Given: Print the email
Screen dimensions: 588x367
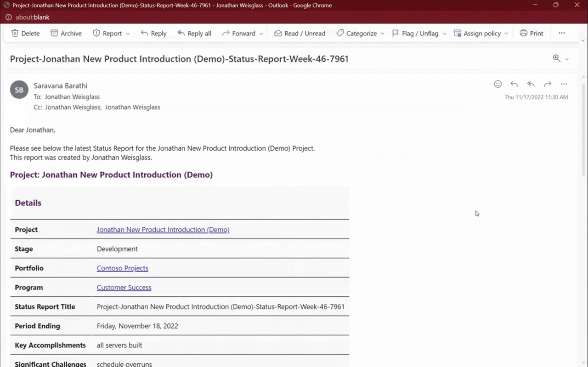Looking at the screenshot, I should [x=531, y=33].
